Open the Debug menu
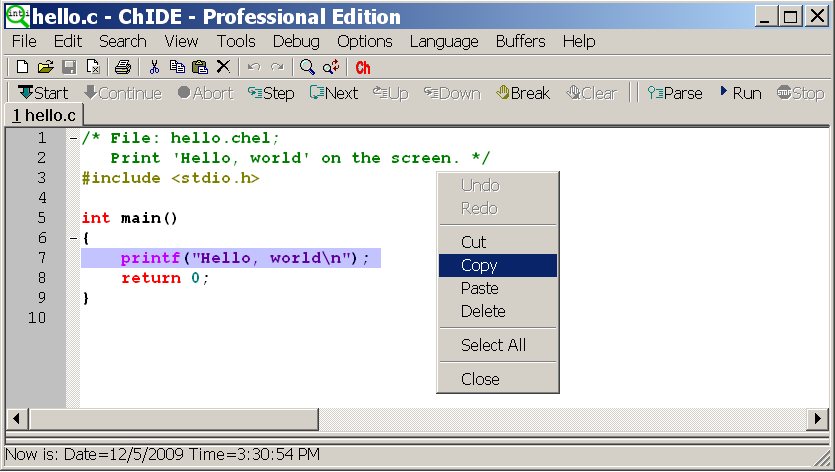835x472 pixels. (296, 42)
